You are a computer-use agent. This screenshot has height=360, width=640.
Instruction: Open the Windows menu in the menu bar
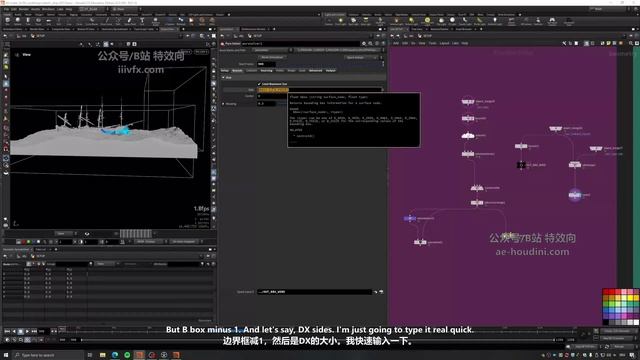(48, 9)
